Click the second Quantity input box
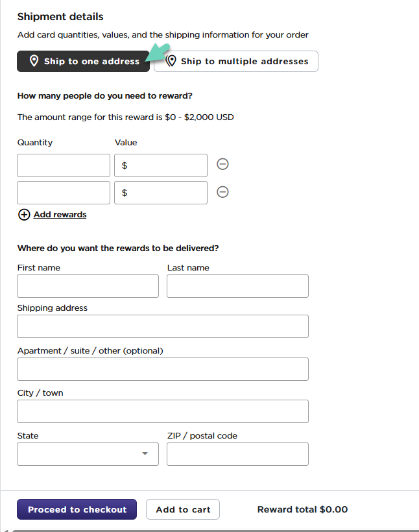The height and width of the screenshot is (532, 419). coord(64,193)
